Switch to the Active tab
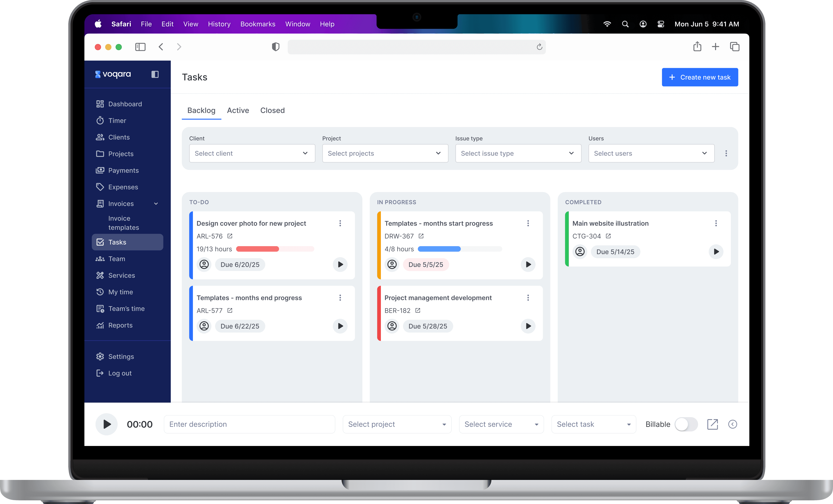The height and width of the screenshot is (504, 833). point(238,110)
